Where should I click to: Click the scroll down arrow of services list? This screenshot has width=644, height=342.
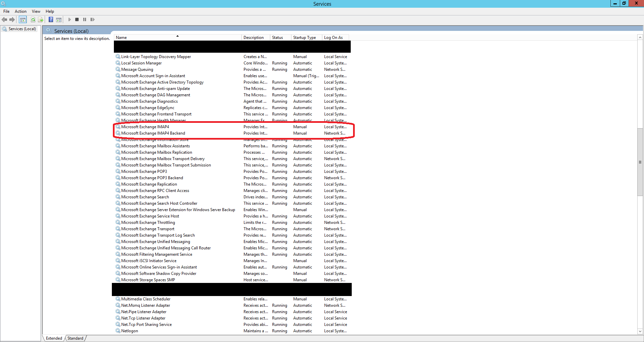(x=640, y=331)
